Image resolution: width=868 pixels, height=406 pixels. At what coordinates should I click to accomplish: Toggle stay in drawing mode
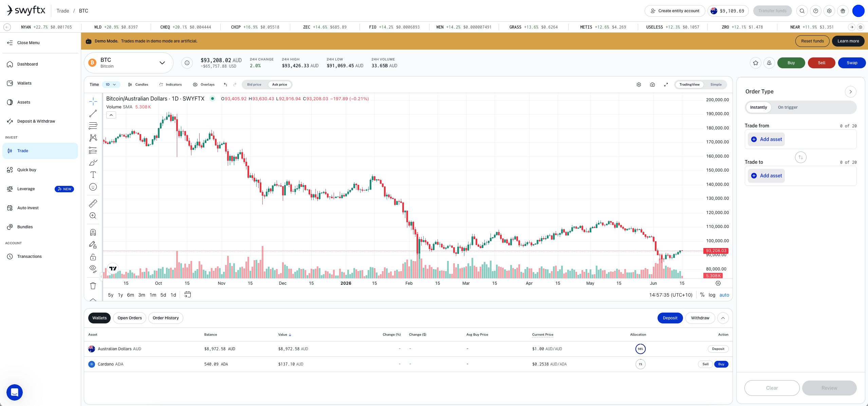point(93,245)
